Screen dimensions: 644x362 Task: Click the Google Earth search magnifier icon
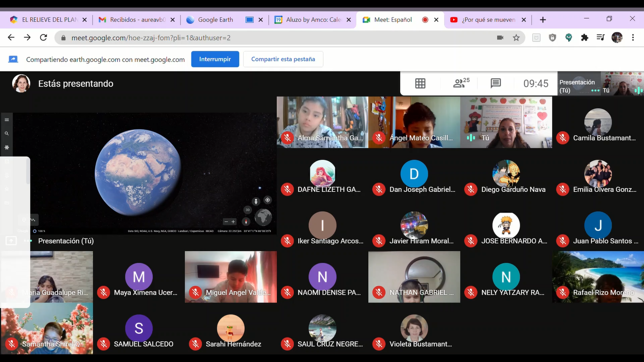tap(7, 134)
